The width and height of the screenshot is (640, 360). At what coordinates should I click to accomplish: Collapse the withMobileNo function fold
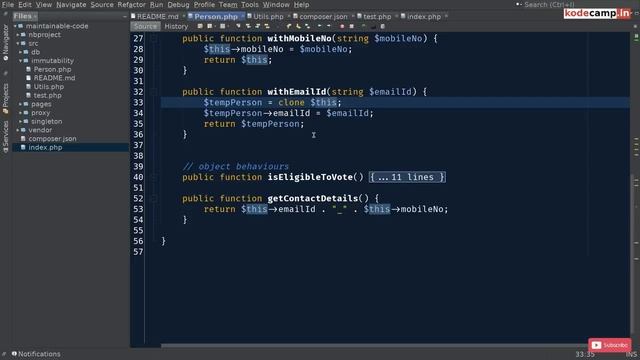pos(154,39)
